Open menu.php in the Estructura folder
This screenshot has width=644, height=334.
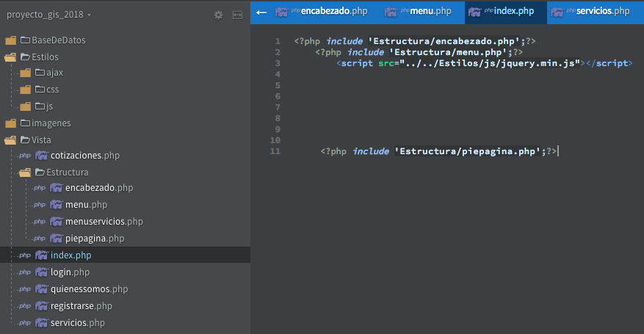point(86,205)
